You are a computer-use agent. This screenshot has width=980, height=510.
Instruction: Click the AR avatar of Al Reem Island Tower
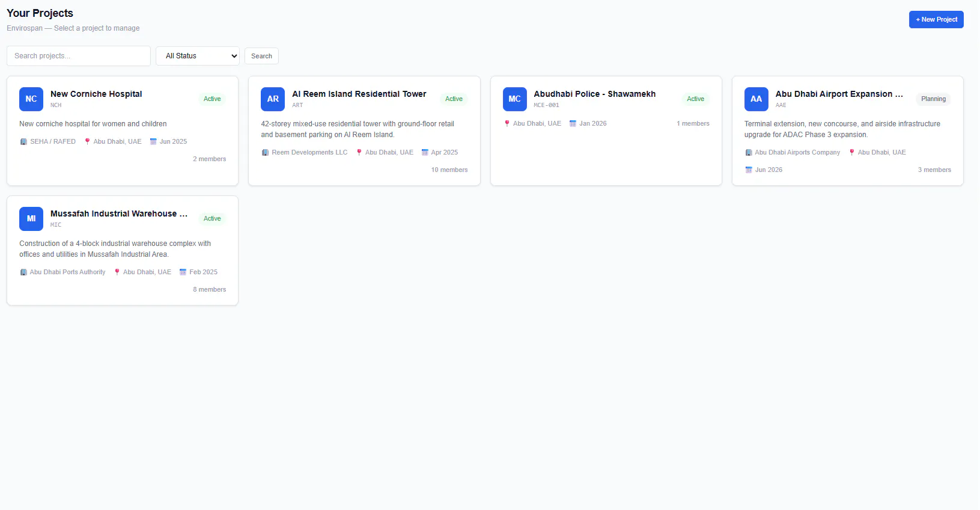273,99
